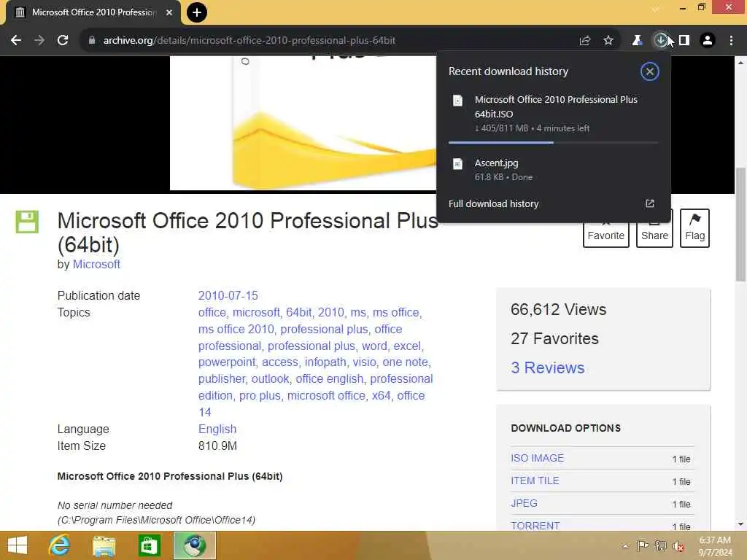Click the downloads toolbar icon

[660, 41]
